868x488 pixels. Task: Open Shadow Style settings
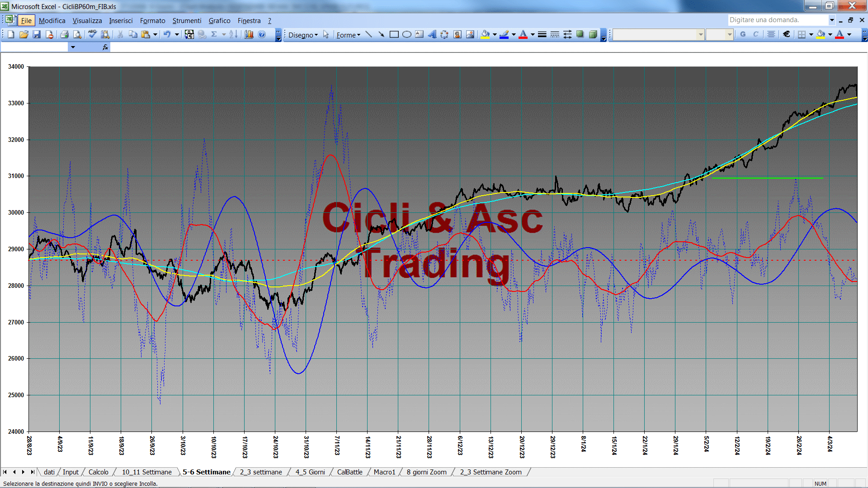point(580,34)
